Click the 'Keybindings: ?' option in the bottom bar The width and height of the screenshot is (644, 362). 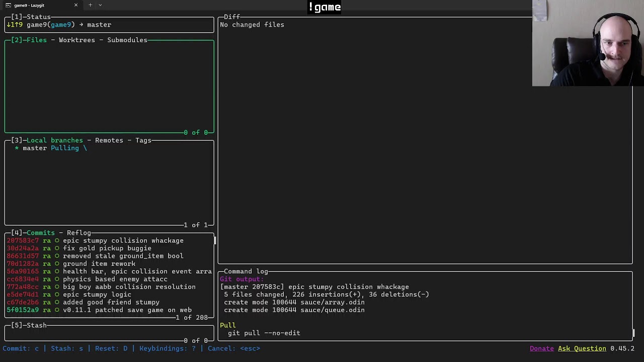(167, 348)
